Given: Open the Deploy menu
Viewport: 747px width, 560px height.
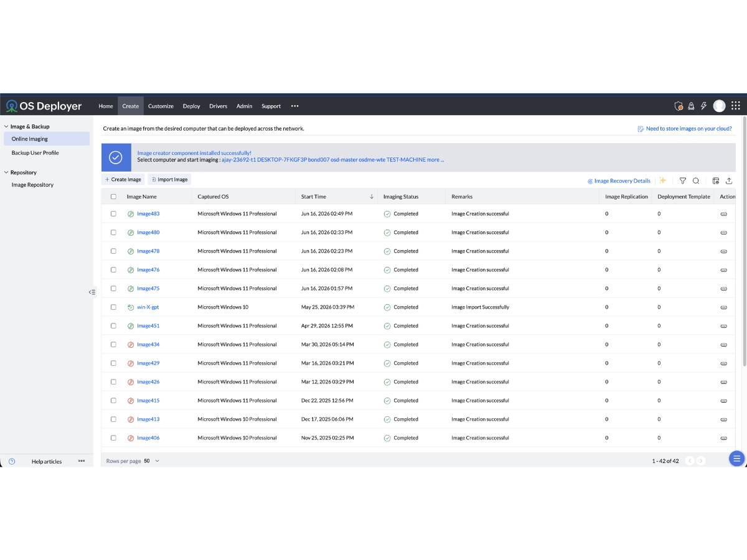Looking at the screenshot, I should coord(191,106).
